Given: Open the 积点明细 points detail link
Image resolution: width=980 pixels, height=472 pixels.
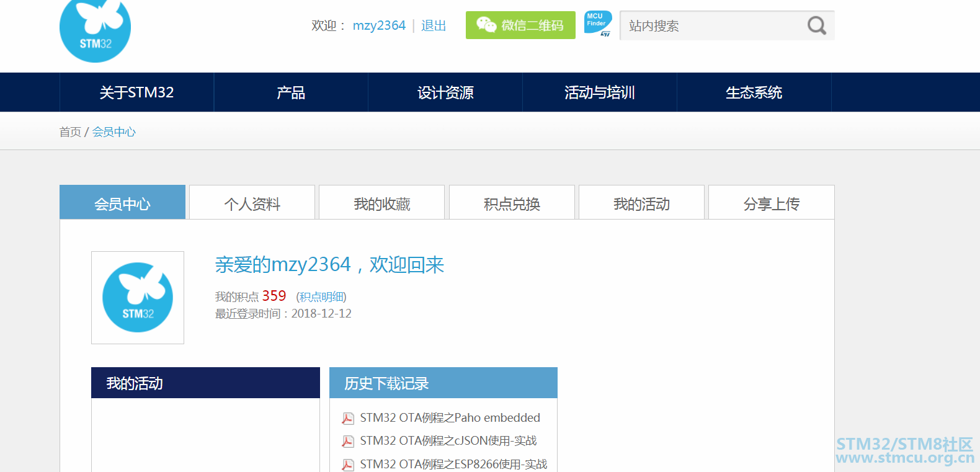Looking at the screenshot, I should pyautogui.click(x=321, y=297).
